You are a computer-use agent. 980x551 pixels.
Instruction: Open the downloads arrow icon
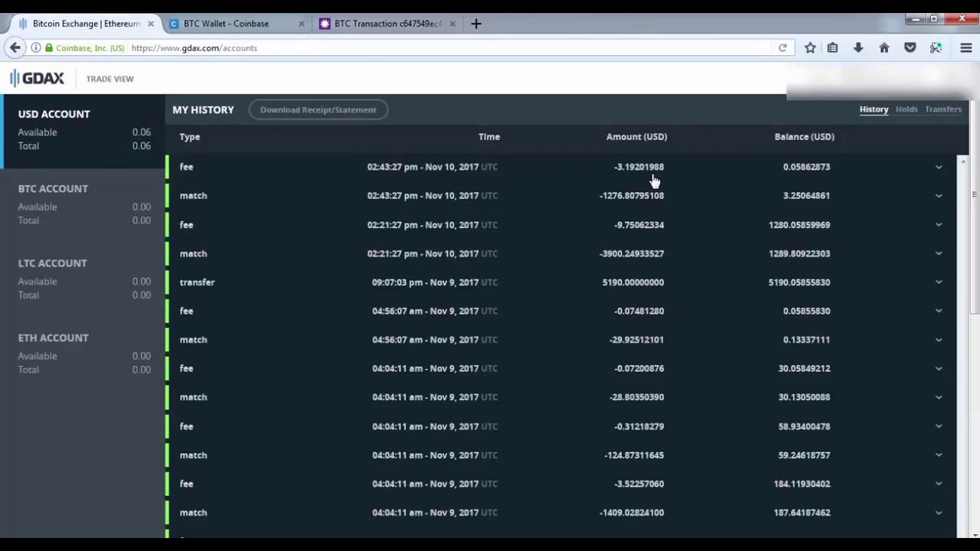[x=858, y=47]
